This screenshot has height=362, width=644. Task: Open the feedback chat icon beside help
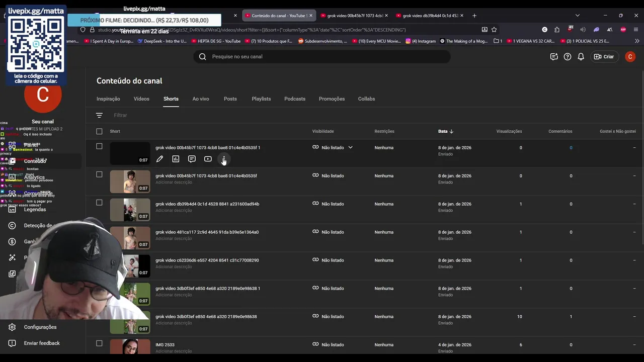point(554,57)
